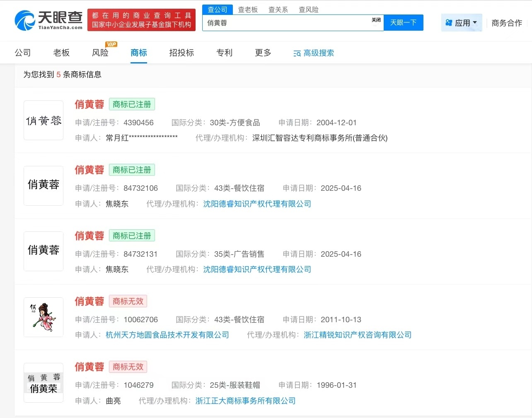Screen dimensions: 532x418
Task: Click the TianYanCha logo
Action: tap(49, 20)
